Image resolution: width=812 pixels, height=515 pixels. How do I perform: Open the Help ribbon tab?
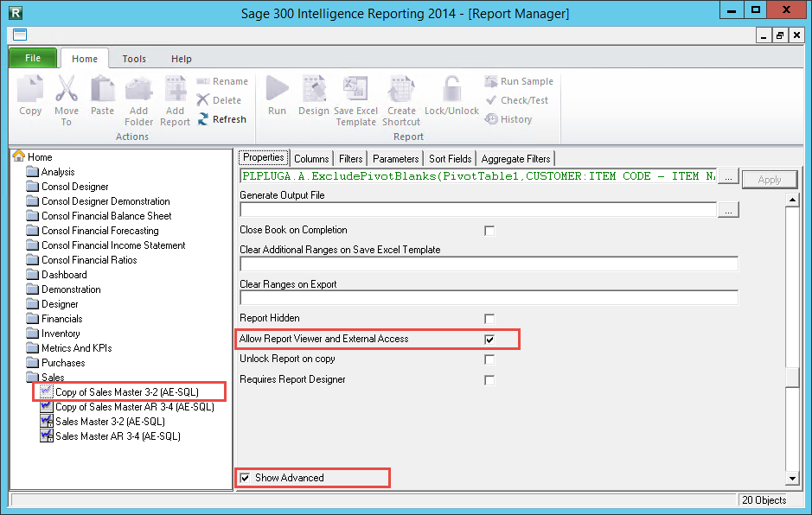click(x=182, y=59)
